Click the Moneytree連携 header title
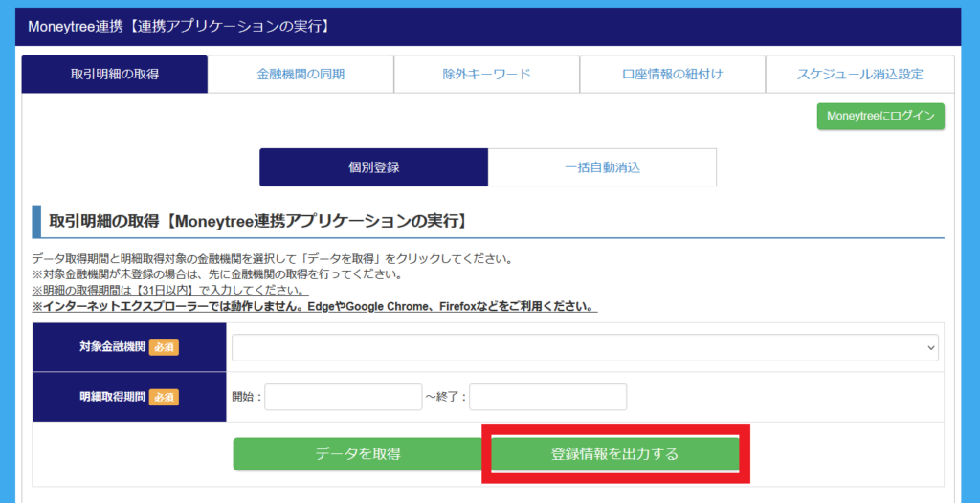This screenshot has height=503, width=980. pos(178,26)
